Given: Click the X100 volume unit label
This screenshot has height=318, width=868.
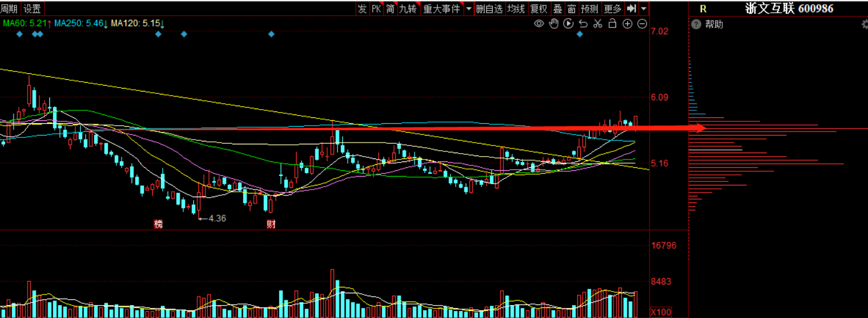Looking at the screenshot, I should (x=661, y=312).
